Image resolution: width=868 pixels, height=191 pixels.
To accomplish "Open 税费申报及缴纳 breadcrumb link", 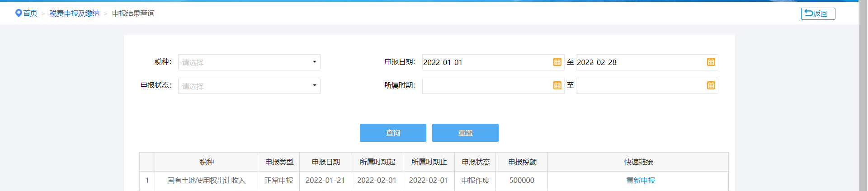I will pyautogui.click(x=75, y=14).
